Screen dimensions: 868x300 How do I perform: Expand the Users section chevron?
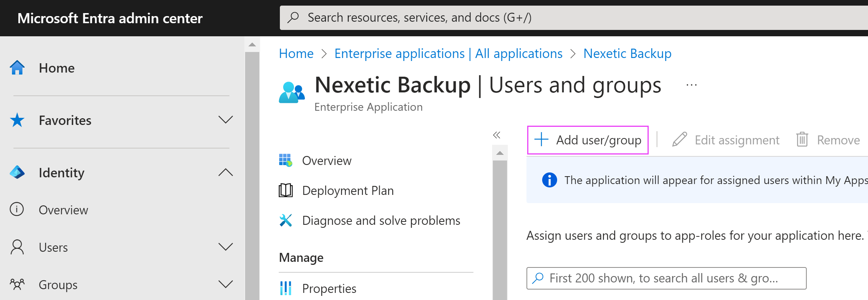coord(226,247)
